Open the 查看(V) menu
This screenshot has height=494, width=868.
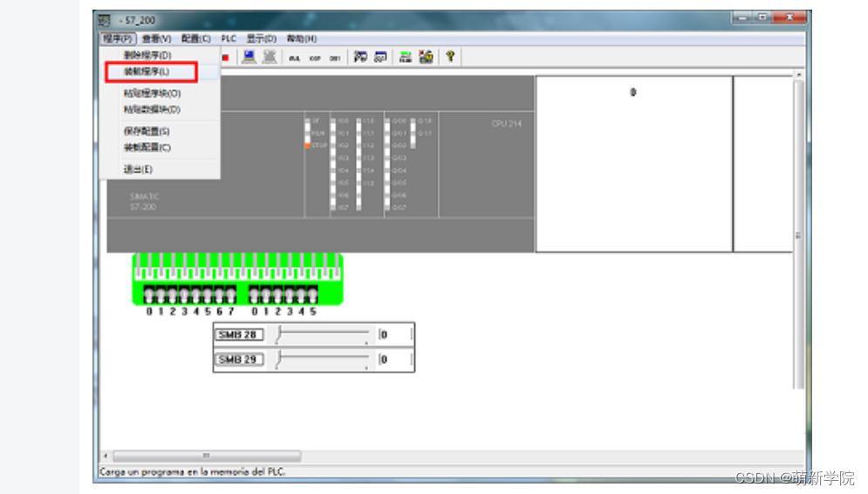[157, 38]
